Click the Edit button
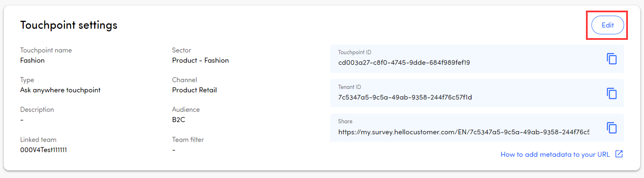The width and height of the screenshot is (644, 178). pos(608,25)
